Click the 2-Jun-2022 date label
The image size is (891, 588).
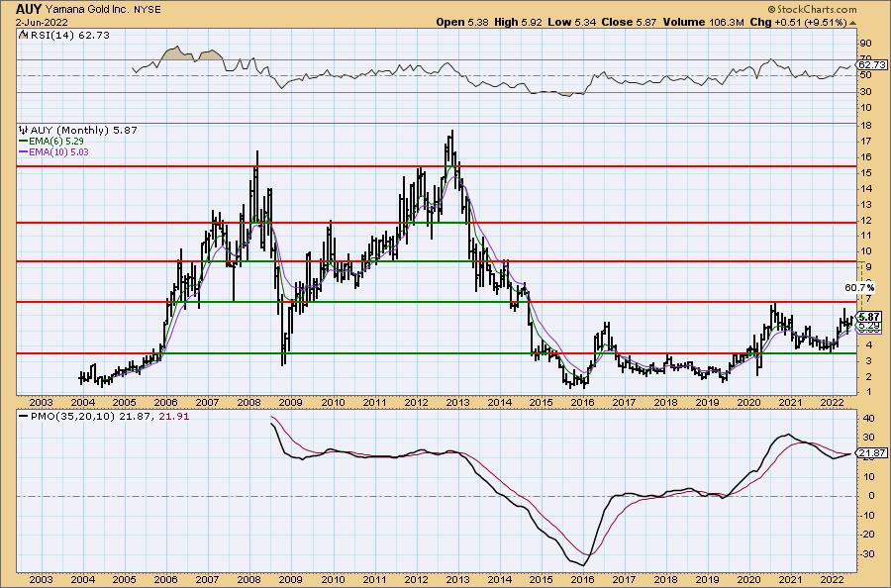pyautogui.click(x=42, y=22)
